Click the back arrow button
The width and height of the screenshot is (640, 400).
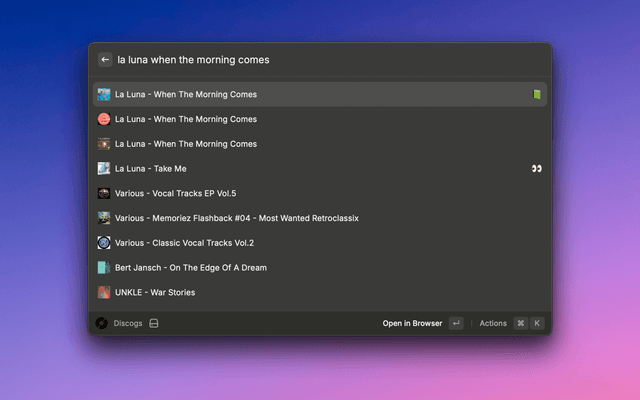coord(105,60)
